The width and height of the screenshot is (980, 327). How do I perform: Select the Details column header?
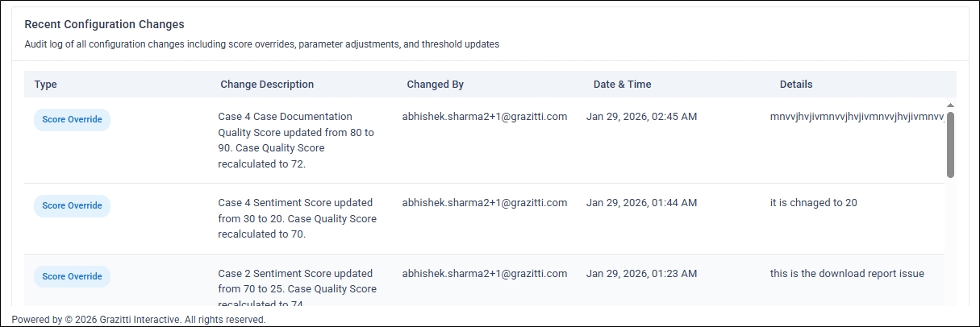[x=796, y=85]
